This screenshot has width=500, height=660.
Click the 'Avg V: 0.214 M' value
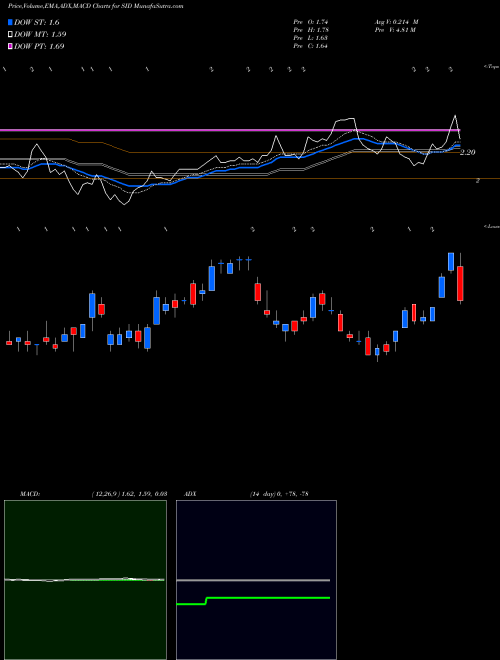point(396,22)
